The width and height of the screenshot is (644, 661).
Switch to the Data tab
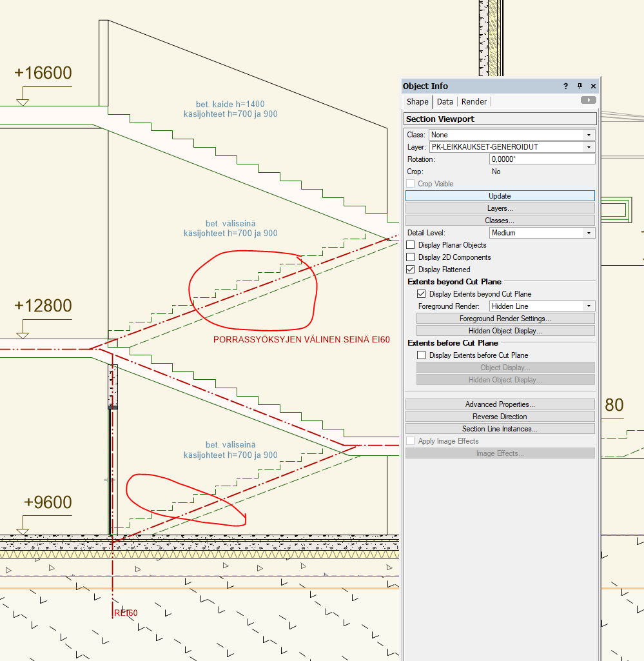click(x=445, y=101)
